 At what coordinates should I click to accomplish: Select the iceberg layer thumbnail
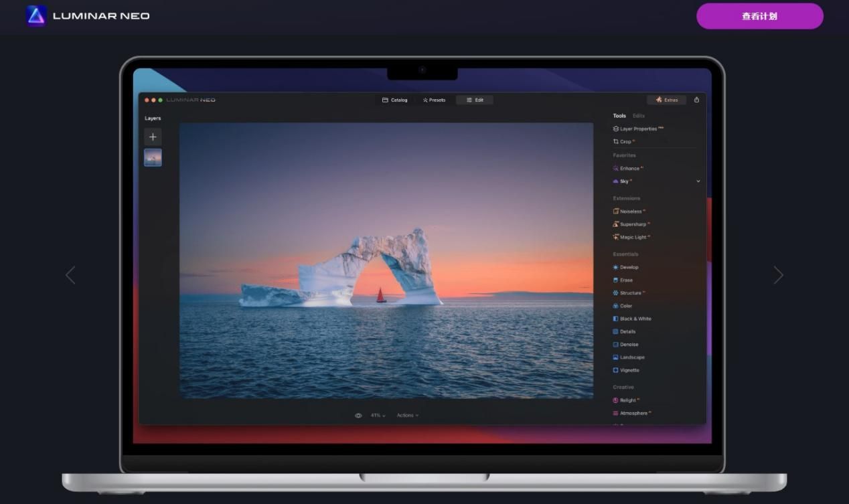(153, 157)
